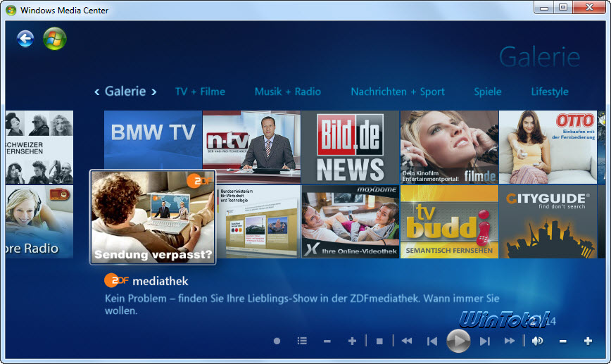Close the Windows Media Center window

point(589,8)
